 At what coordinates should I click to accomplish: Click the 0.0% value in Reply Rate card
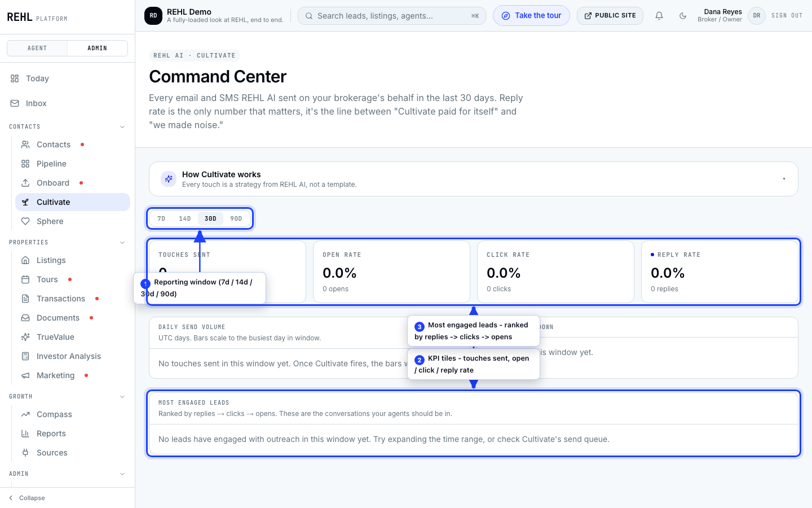click(x=668, y=273)
